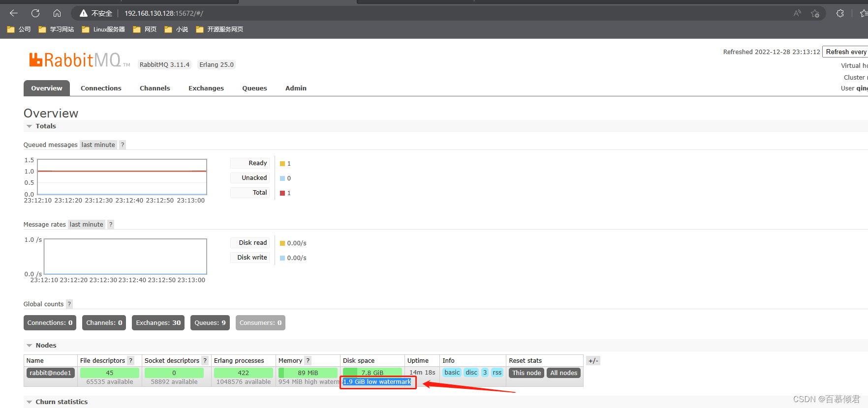Switch to the Channels tab
868x408 pixels.
tap(155, 88)
